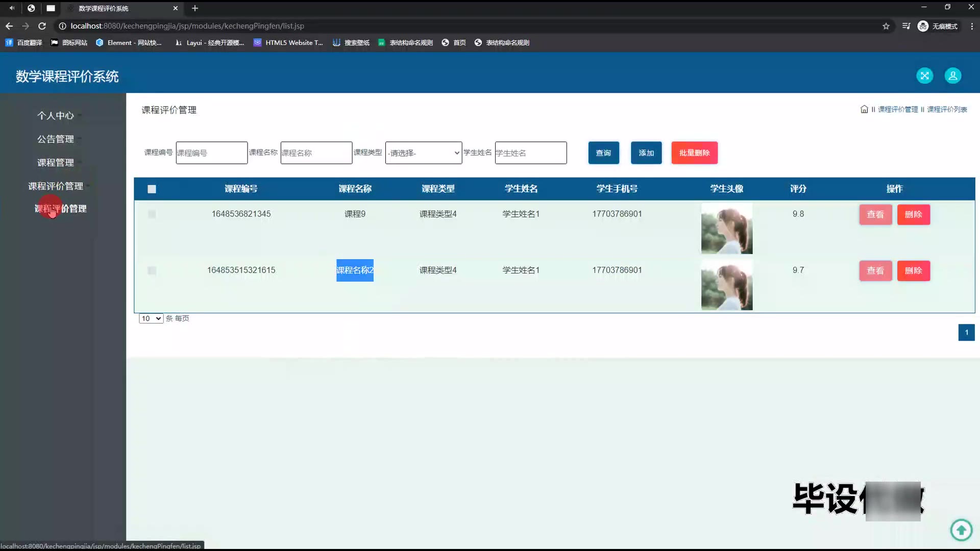Viewport: 980px width, 551px height.
Task: Click the home icon in breadcrumb
Action: (864, 109)
